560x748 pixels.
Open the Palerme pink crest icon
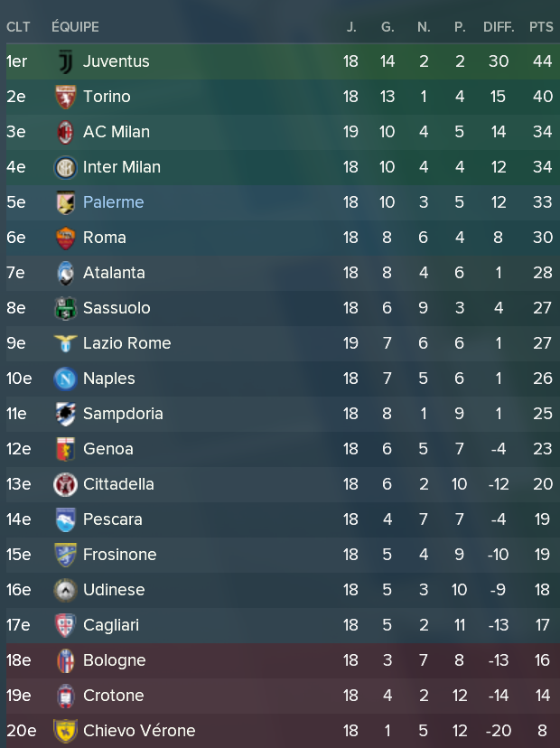[65, 202]
